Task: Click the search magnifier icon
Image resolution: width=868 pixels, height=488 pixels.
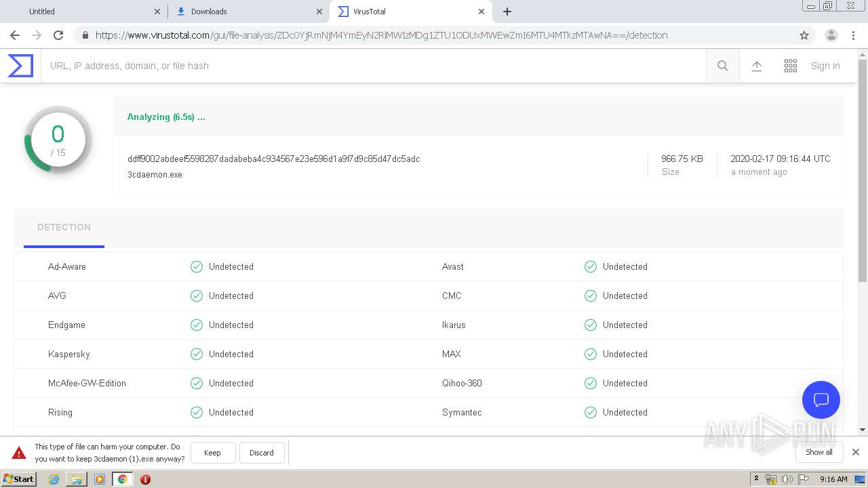Action: point(723,66)
